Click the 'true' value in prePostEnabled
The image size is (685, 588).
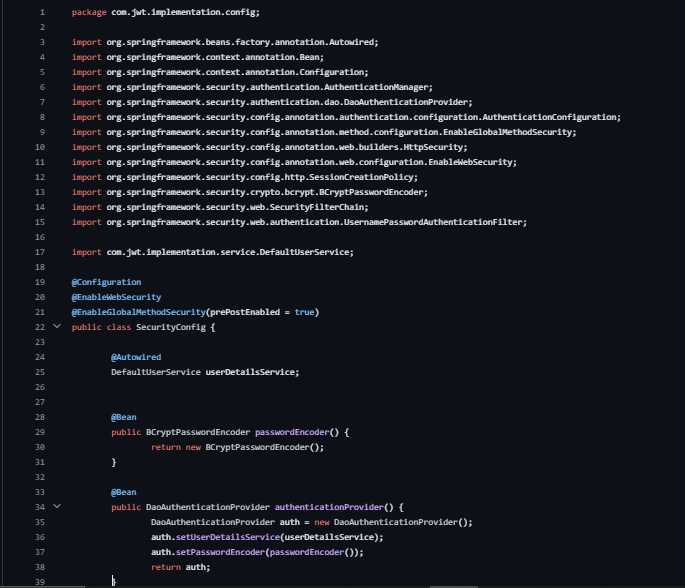tap(304, 312)
